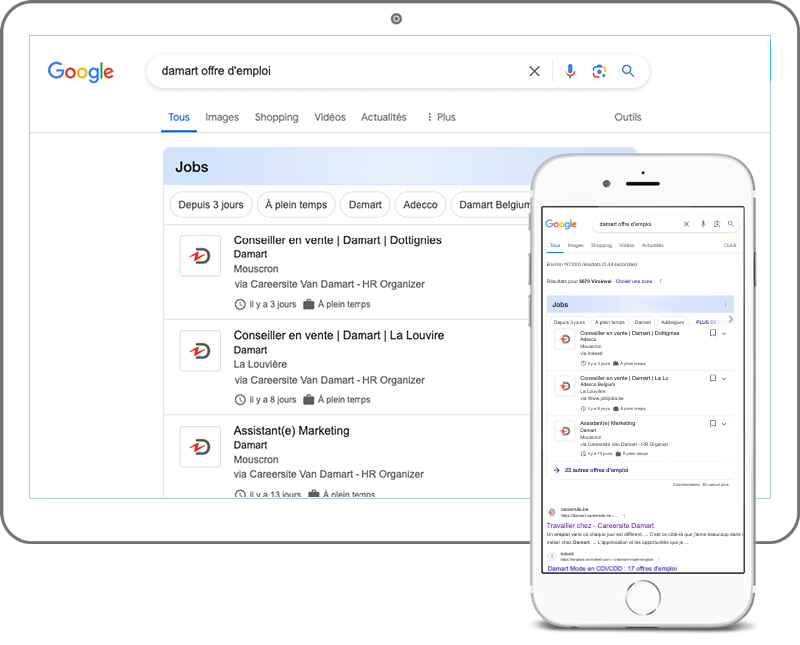Bookmark the Assistant(e) Marketing job on the phone
800x645 pixels.
[x=712, y=424]
